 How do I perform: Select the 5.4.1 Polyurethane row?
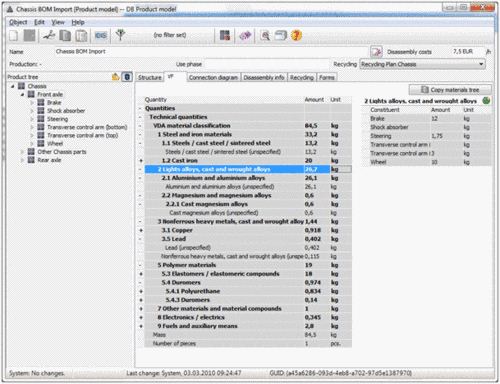pos(248,291)
